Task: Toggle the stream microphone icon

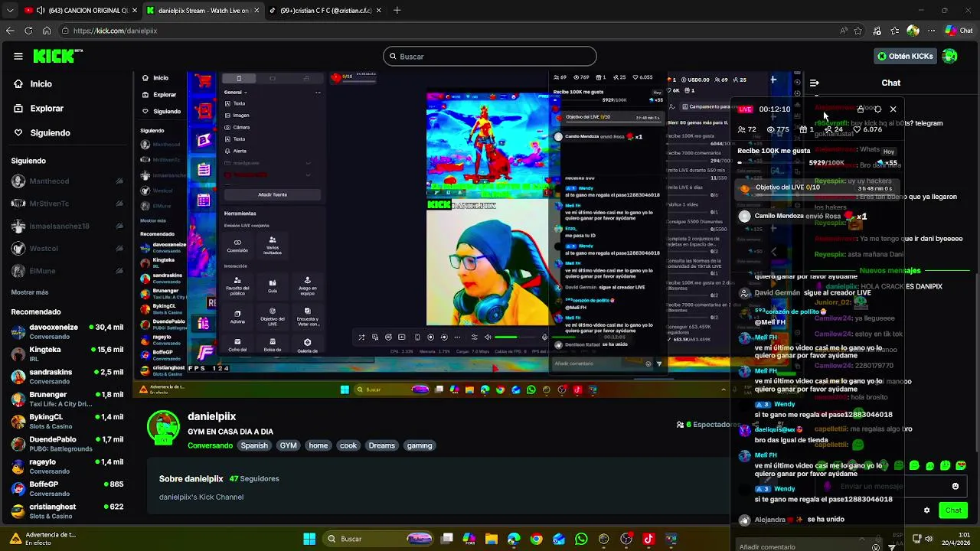Action: [x=544, y=337]
